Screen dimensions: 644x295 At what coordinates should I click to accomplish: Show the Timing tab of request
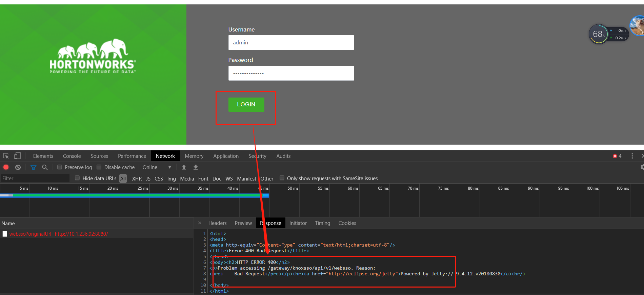click(322, 223)
